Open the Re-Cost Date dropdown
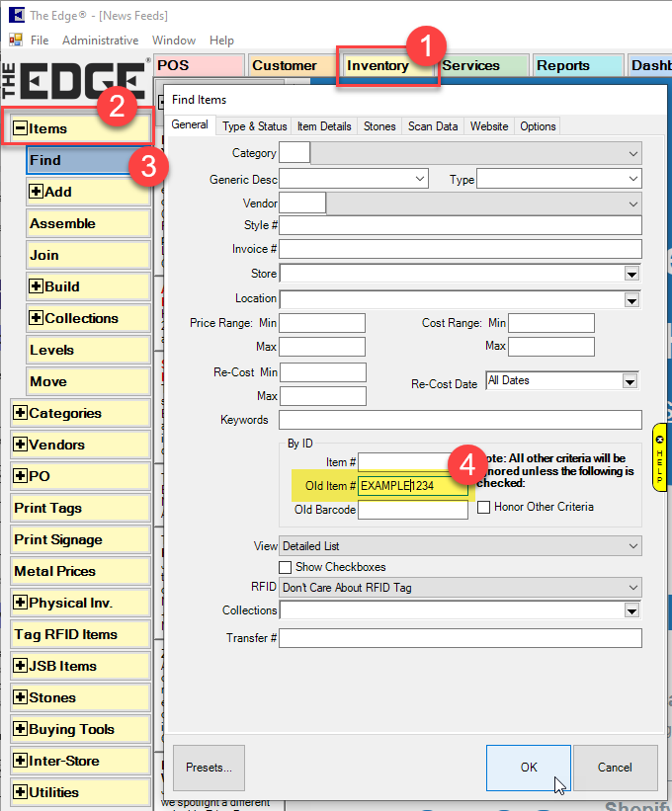Screen dimensions: 672x811 [x=630, y=381]
